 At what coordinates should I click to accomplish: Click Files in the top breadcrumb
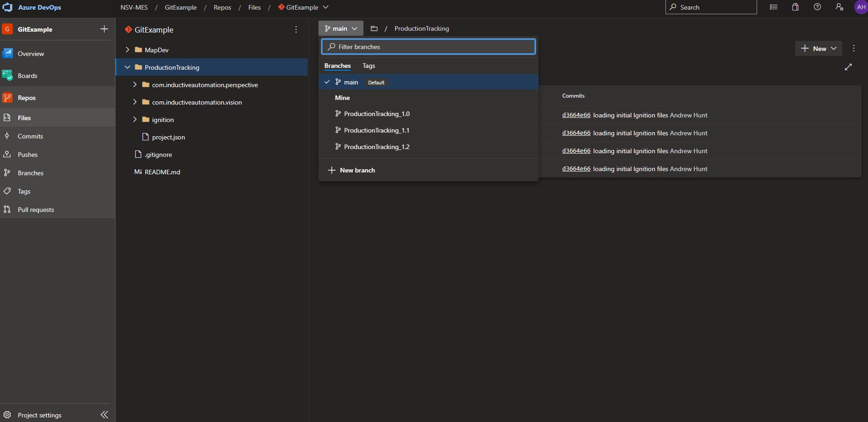(254, 7)
